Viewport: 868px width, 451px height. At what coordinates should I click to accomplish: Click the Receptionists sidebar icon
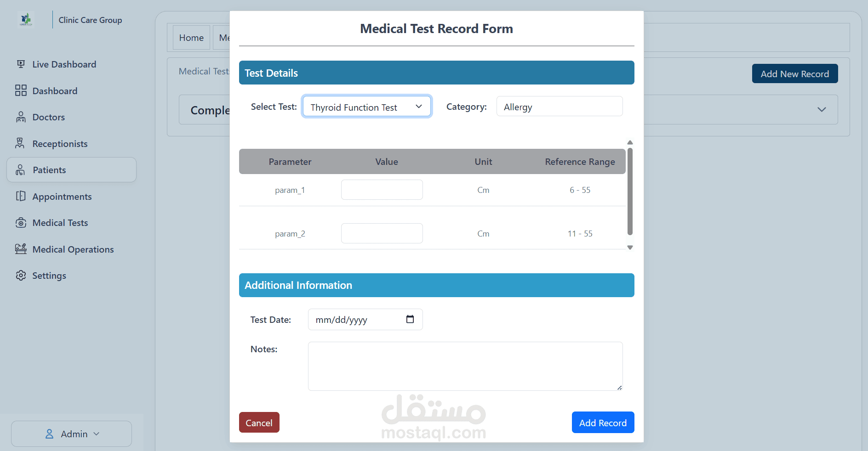[x=20, y=143]
